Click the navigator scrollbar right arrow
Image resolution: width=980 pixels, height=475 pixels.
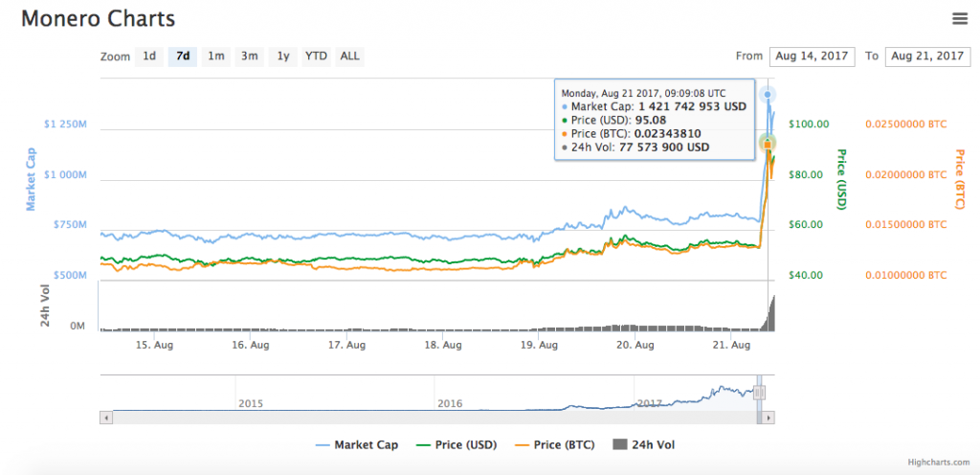pyautogui.click(x=768, y=418)
